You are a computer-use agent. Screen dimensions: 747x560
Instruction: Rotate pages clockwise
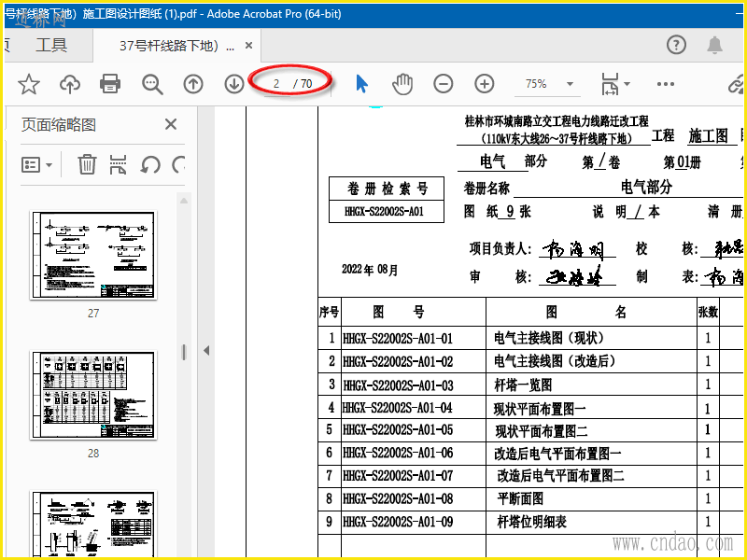(178, 165)
